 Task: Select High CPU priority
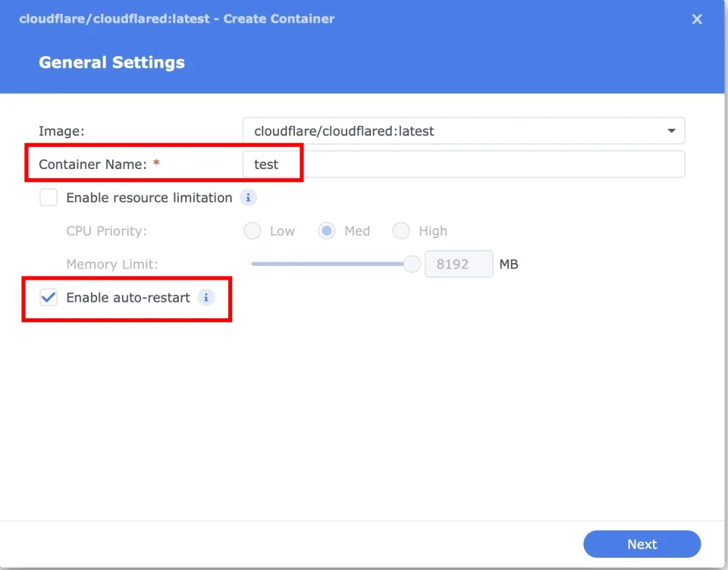[x=401, y=230]
